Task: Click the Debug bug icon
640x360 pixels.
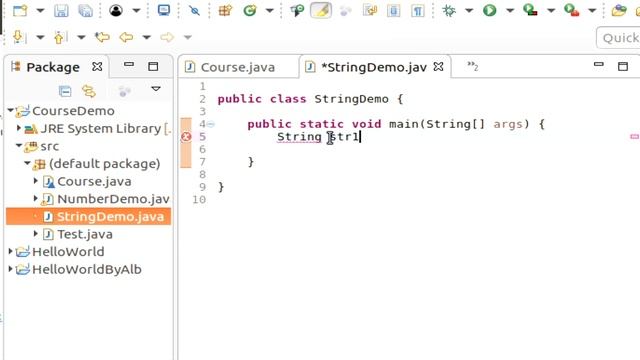Action: pos(449,10)
